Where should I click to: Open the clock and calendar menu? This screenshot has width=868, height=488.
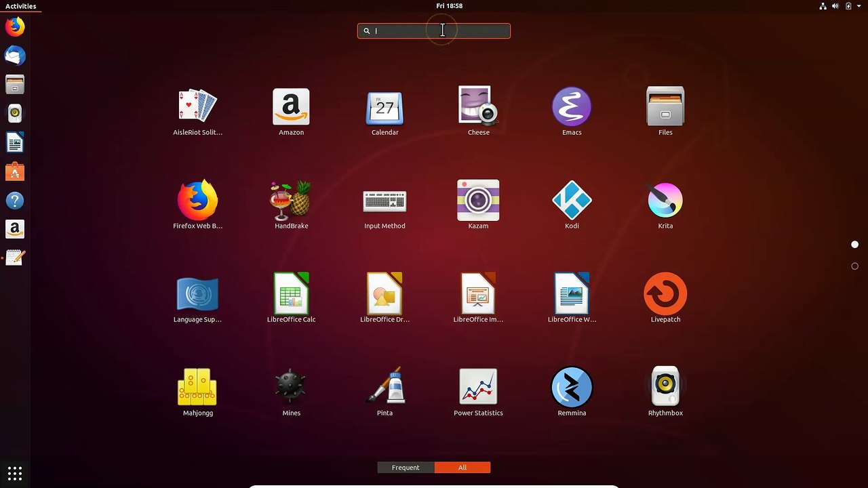click(449, 6)
